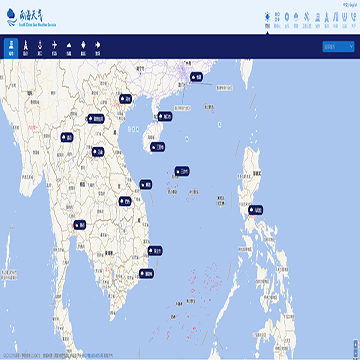The height and width of the screenshot is (360, 360).
Task: Open the satellite icon section in top navigation
Action: tap(307, 19)
